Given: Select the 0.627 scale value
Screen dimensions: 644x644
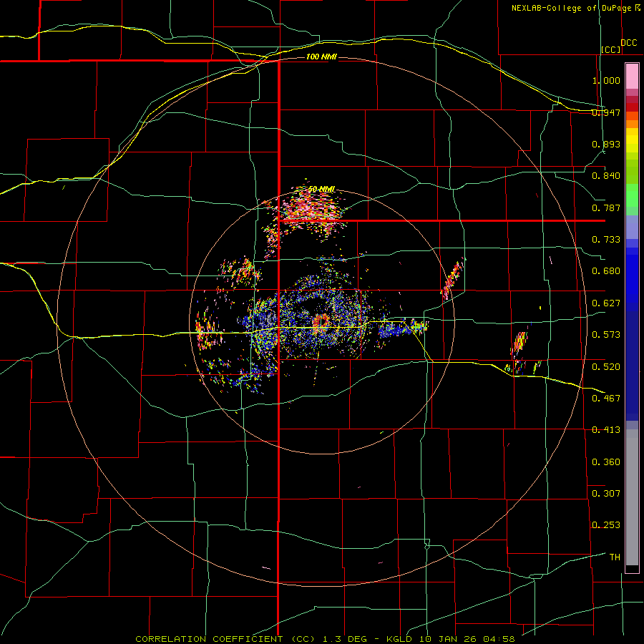Looking at the screenshot, I should tap(606, 303).
